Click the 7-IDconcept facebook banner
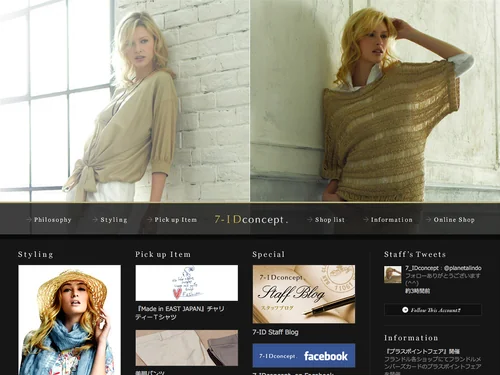Viewport: 500px width, 375px height. (x=304, y=356)
